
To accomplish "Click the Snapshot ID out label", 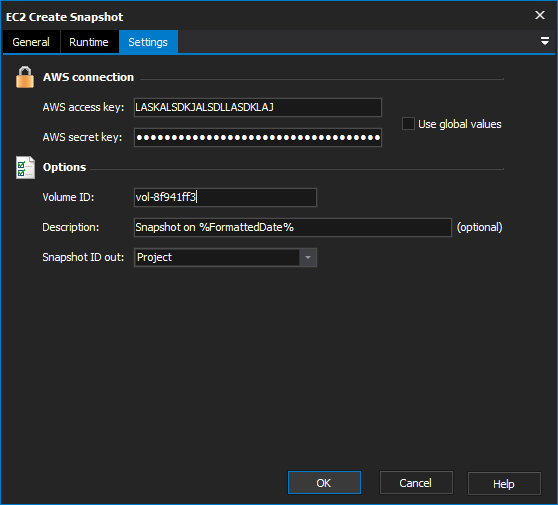I will point(83,257).
